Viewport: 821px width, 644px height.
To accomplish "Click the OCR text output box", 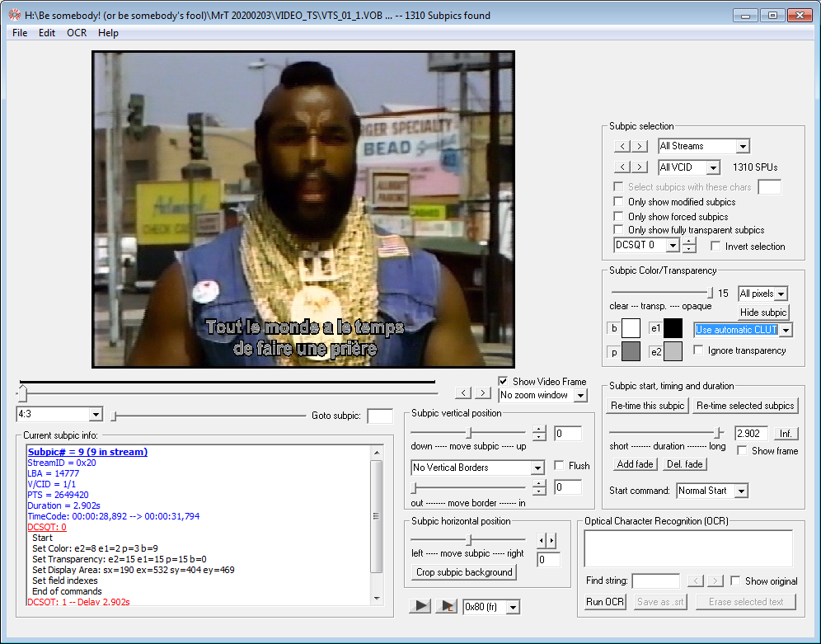I will 688,548.
